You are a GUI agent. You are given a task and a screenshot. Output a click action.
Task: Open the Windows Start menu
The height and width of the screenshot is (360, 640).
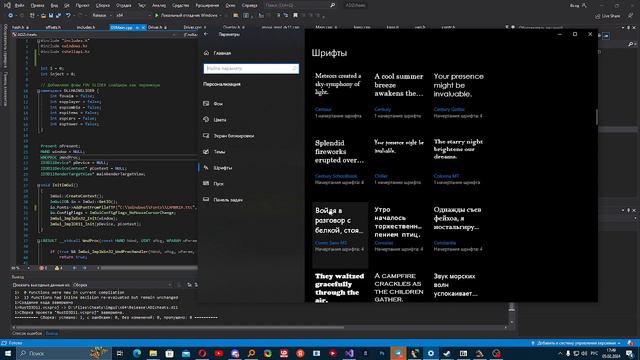(8, 353)
